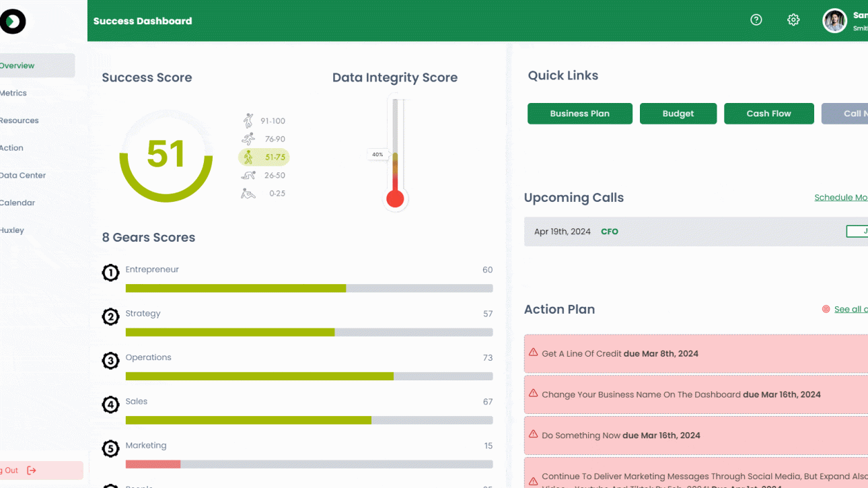Click the red thermometer bulb
This screenshot has width=868, height=488.
click(395, 199)
